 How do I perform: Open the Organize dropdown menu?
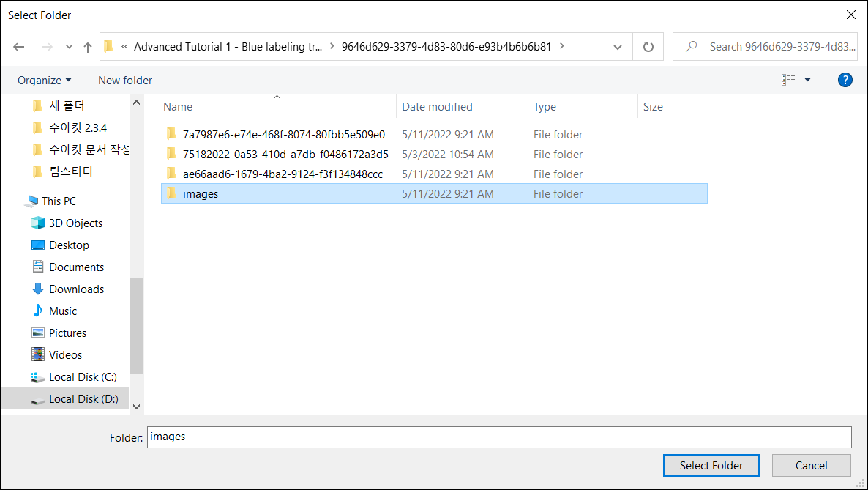pos(44,81)
